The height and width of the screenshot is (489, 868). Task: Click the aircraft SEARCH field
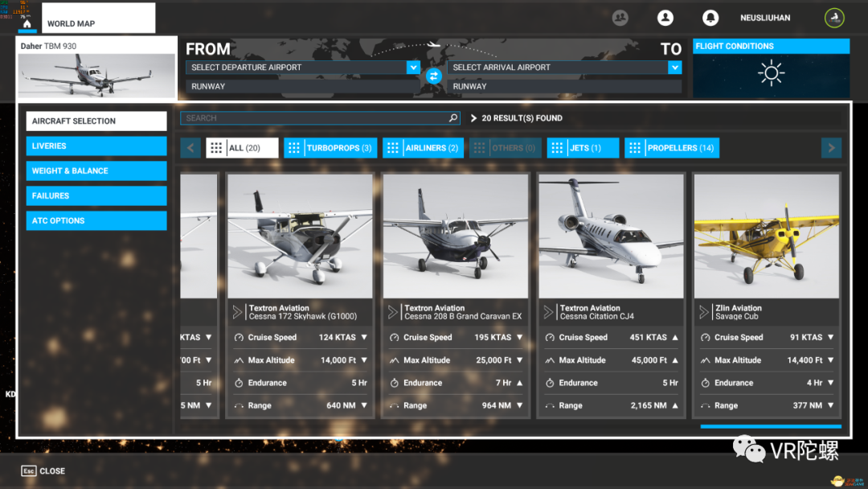coord(320,118)
